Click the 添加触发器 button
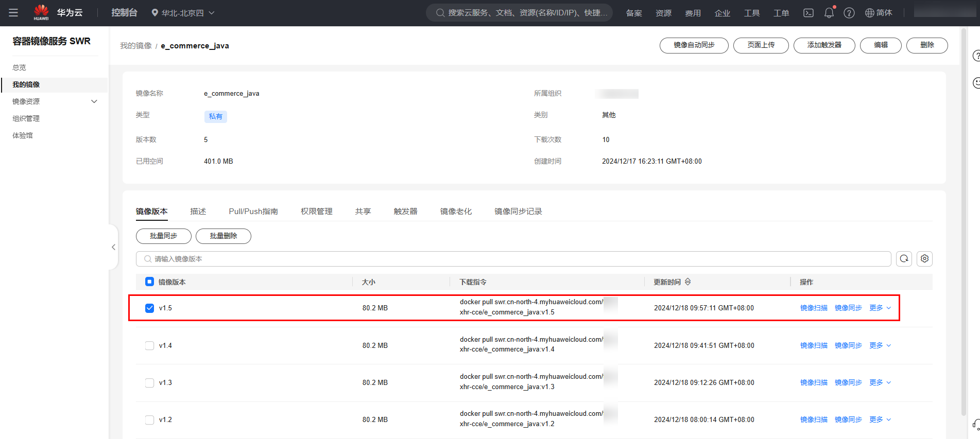Image resolution: width=980 pixels, height=439 pixels. [x=824, y=45]
